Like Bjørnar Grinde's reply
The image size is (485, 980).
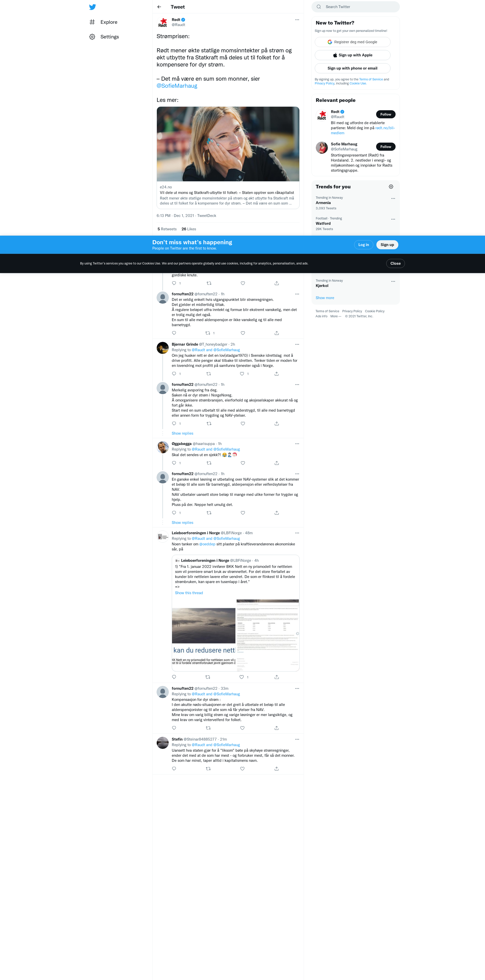(x=242, y=374)
